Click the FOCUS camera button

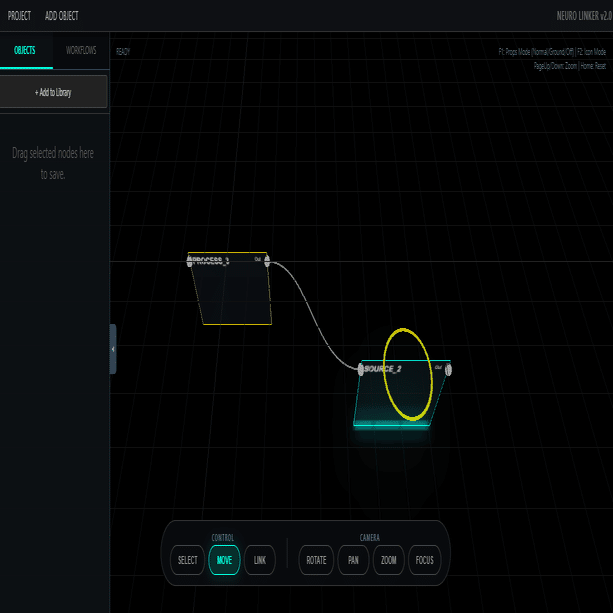click(x=425, y=560)
